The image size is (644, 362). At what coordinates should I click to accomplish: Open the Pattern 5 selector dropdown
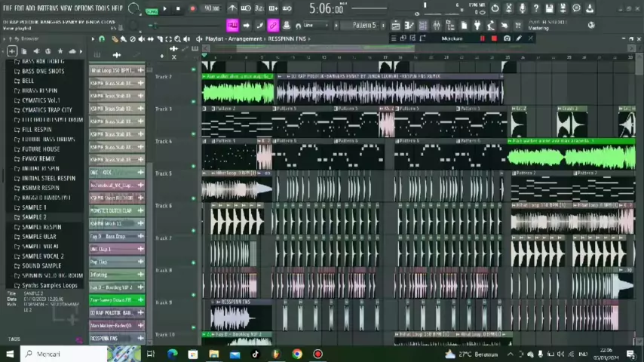(363, 26)
